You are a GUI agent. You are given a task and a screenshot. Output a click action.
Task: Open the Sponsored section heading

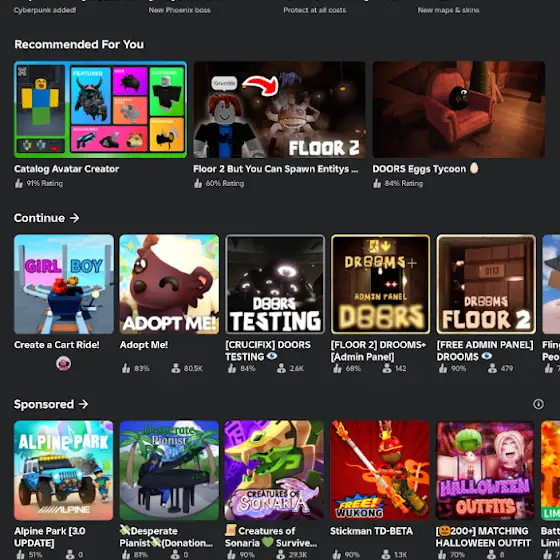(44, 404)
